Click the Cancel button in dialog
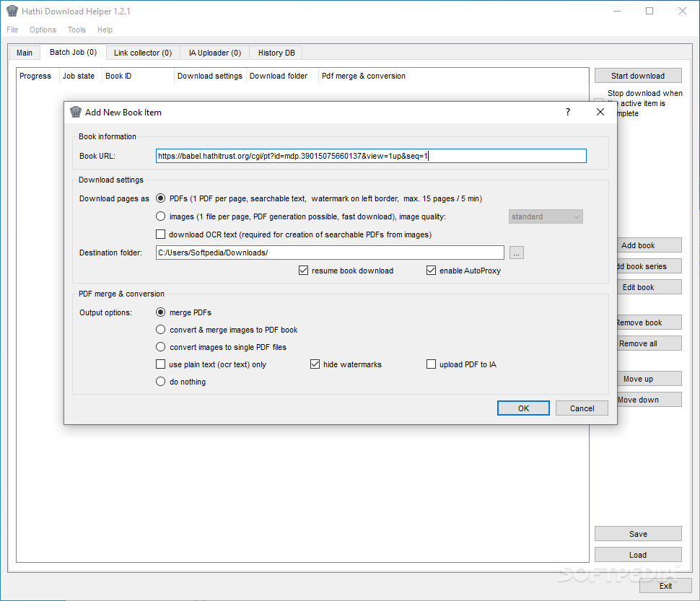The image size is (700, 601). (x=582, y=408)
